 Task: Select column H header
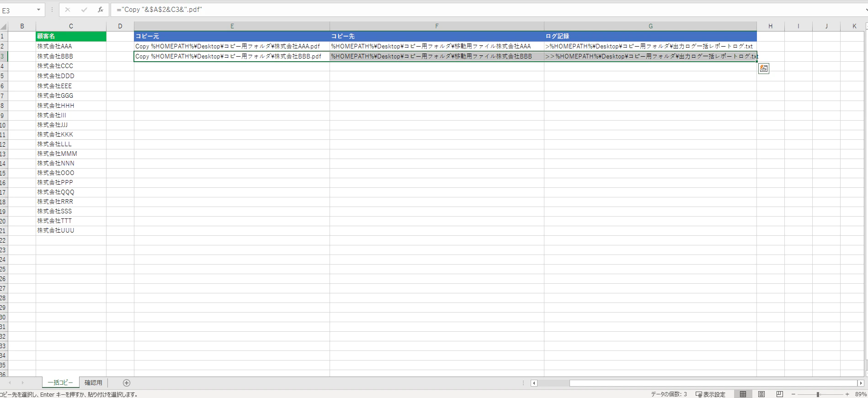(771, 27)
